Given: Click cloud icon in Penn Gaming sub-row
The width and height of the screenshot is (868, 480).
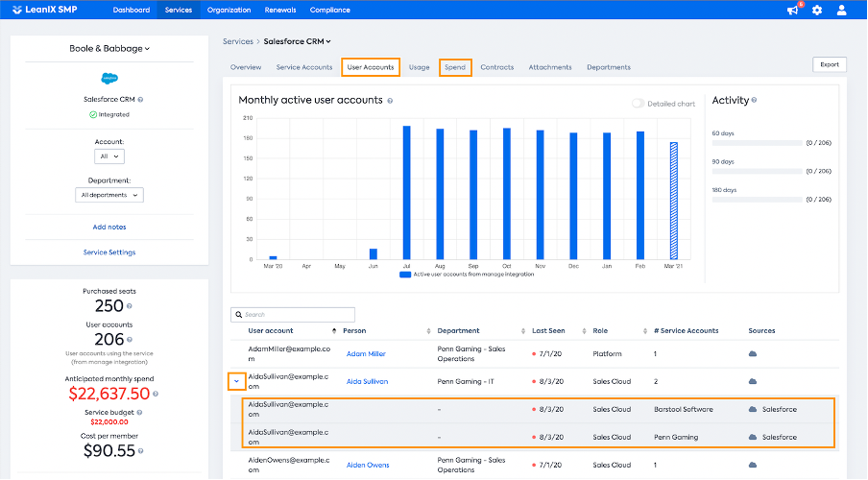Looking at the screenshot, I should click(753, 437).
